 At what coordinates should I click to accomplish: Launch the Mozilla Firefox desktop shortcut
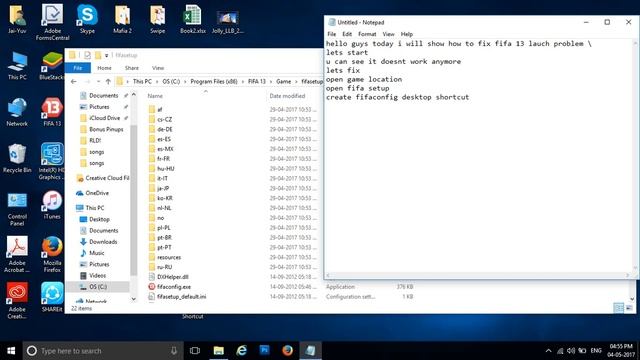tap(52, 254)
